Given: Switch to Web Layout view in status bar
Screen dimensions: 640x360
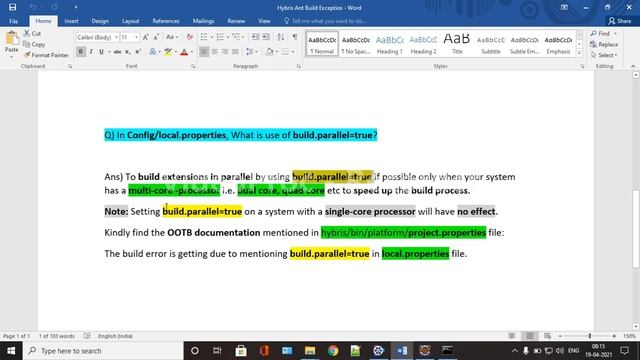Looking at the screenshot, I should pyautogui.click(x=548, y=336).
